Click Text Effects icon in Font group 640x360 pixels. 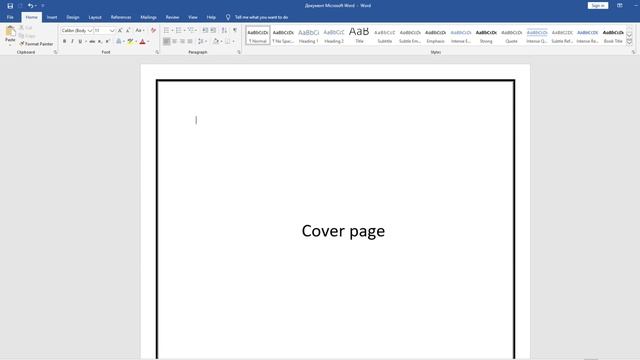119,41
